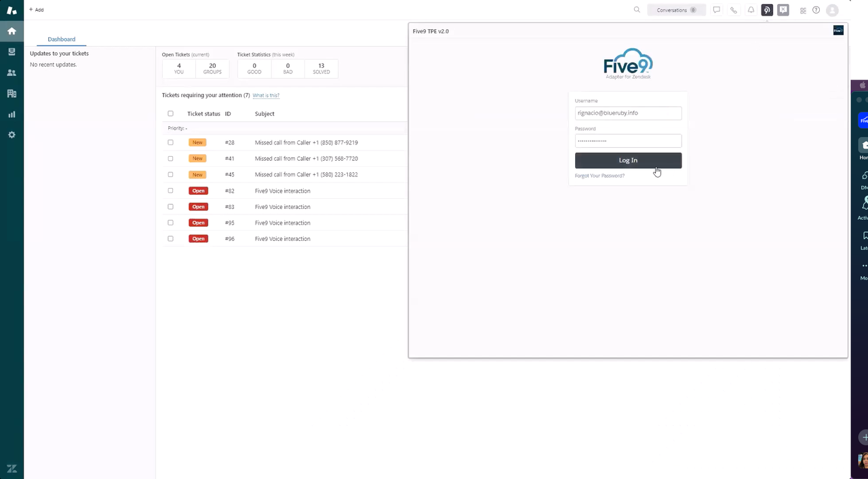Open the user profile avatar menu
Viewport: 868px width, 479px height.
(832, 10)
